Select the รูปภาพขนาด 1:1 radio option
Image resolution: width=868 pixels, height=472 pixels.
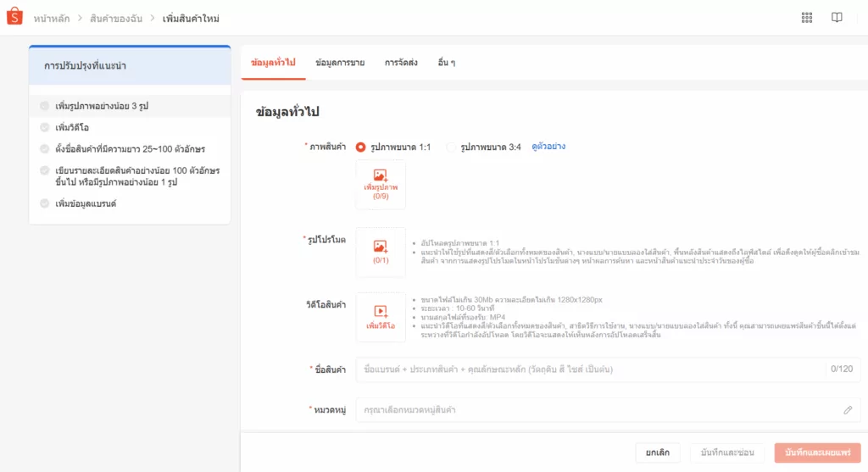point(361,147)
